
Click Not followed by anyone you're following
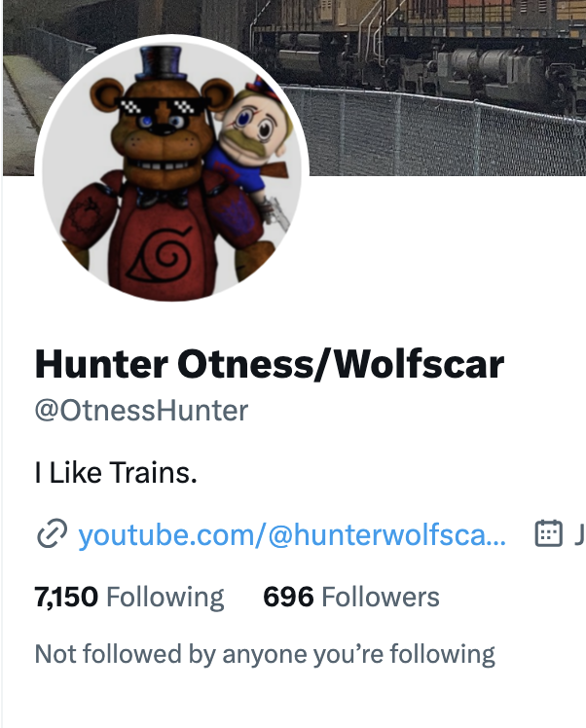pos(265,654)
